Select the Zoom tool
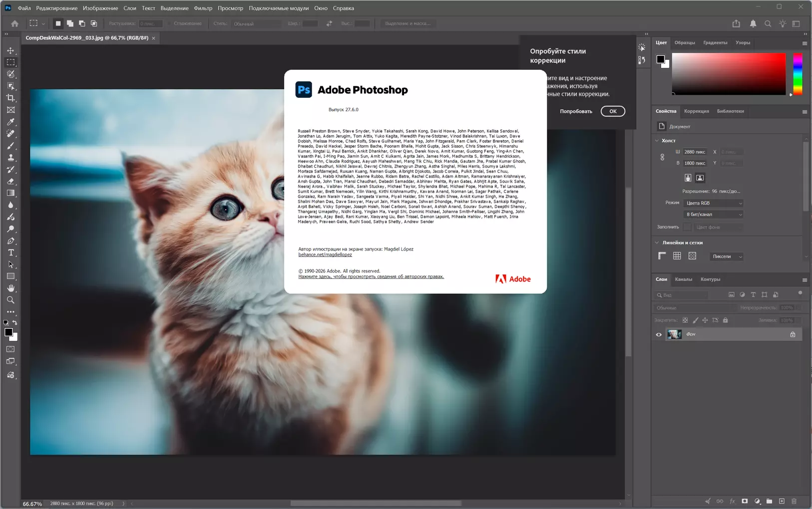This screenshot has height=509, width=812. tap(10, 300)
